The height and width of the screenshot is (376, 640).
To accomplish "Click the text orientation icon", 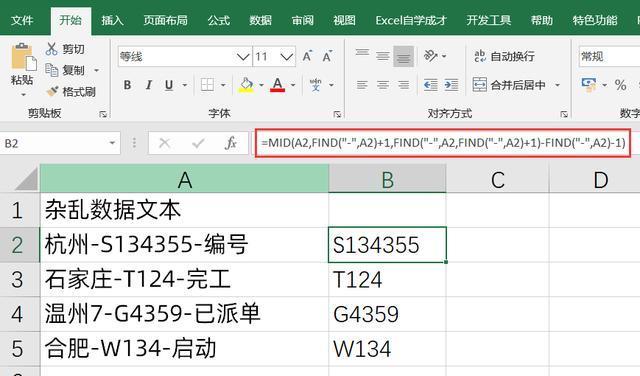I will (x=431, y=56).
